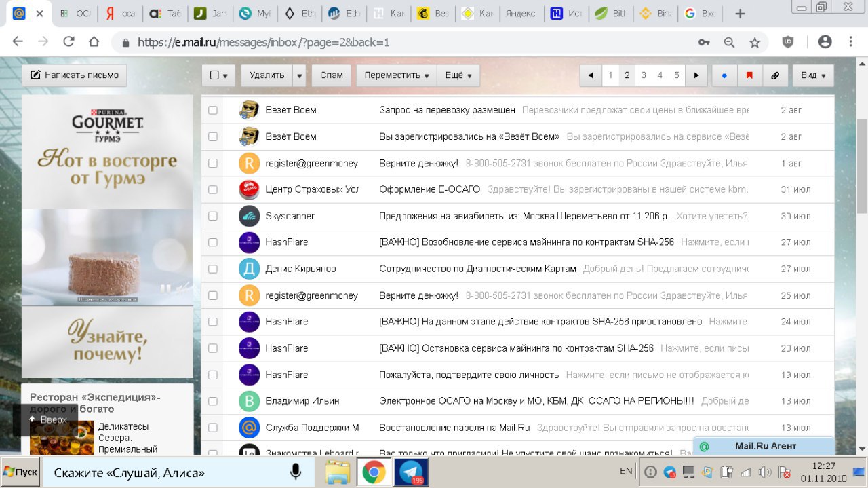868x488 pixels.
Task: Go to page 3 of inbox
Action: click(x=644, y=75)
